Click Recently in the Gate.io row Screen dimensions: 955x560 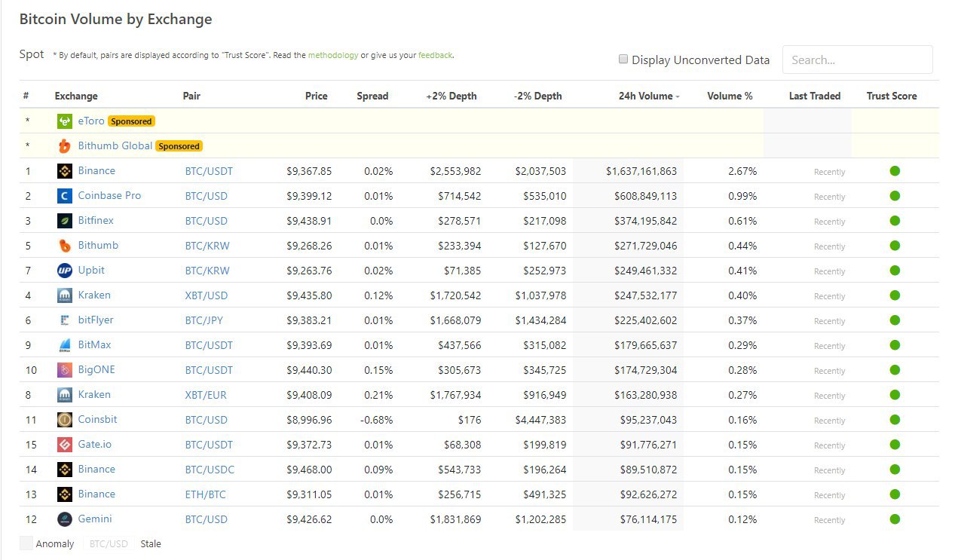coord(829,445)
